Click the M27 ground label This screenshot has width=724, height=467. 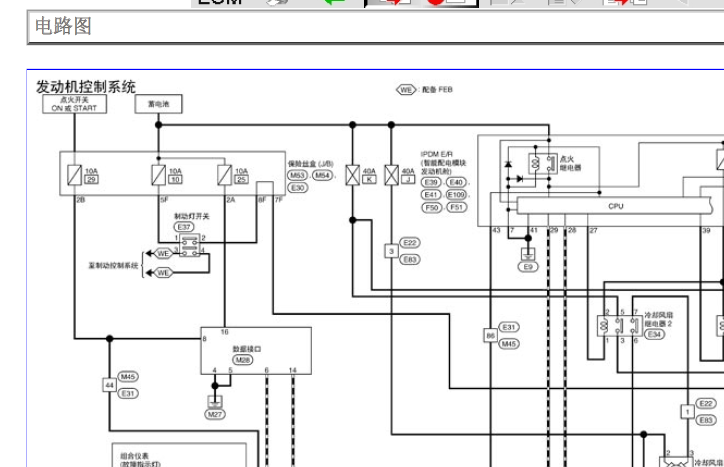pos(215,414)
